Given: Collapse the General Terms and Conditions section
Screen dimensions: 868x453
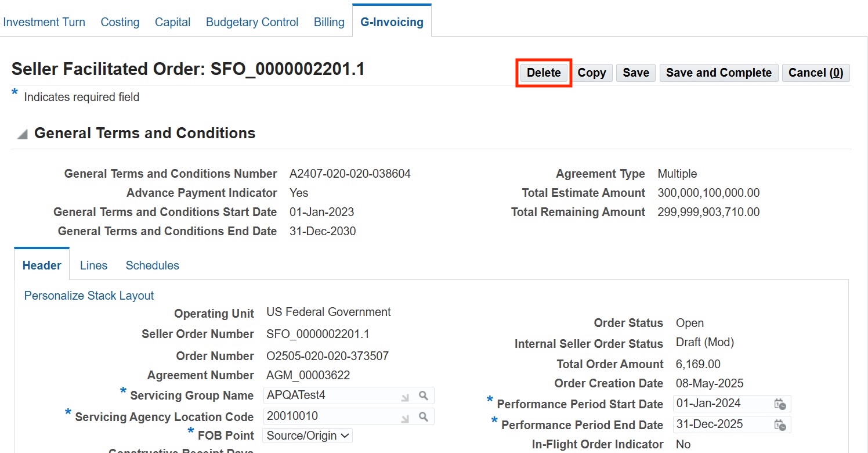Looking at the screenshot, I should (x=22, y=134).
